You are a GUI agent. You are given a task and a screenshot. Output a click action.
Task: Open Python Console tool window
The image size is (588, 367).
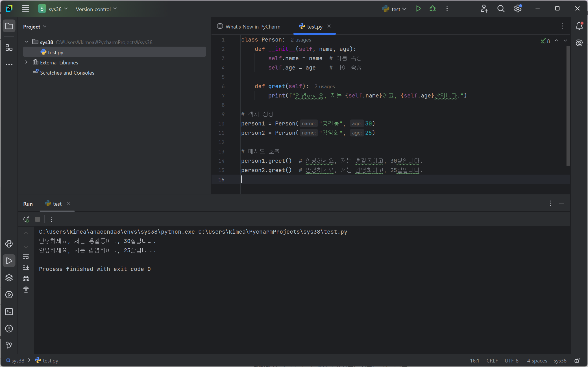point(9,244)
